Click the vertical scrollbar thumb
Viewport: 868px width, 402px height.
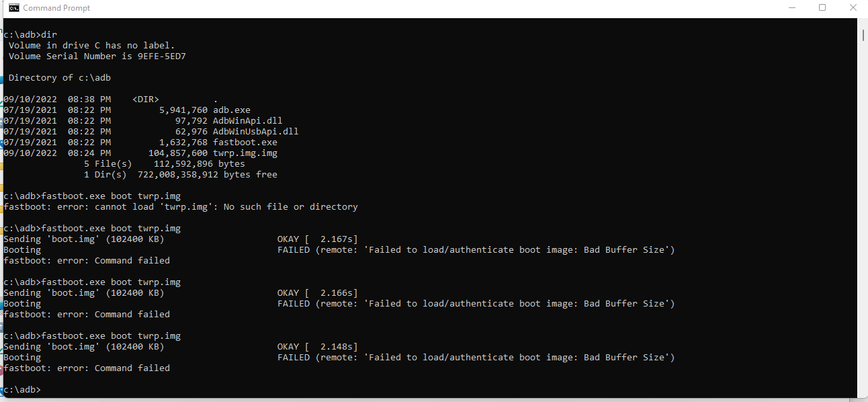(x=863, y=34)
